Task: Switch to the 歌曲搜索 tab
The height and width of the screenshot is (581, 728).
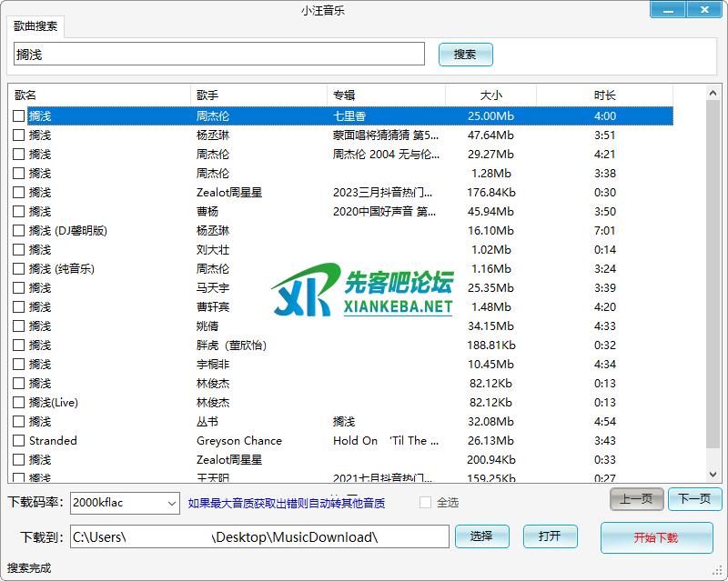Action: pos(35,27)
